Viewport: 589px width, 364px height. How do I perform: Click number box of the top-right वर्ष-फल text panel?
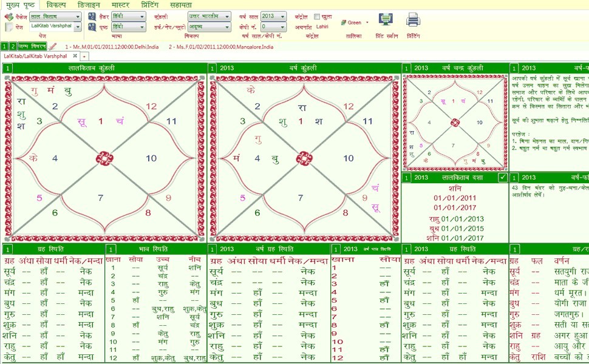coord(514,69)
